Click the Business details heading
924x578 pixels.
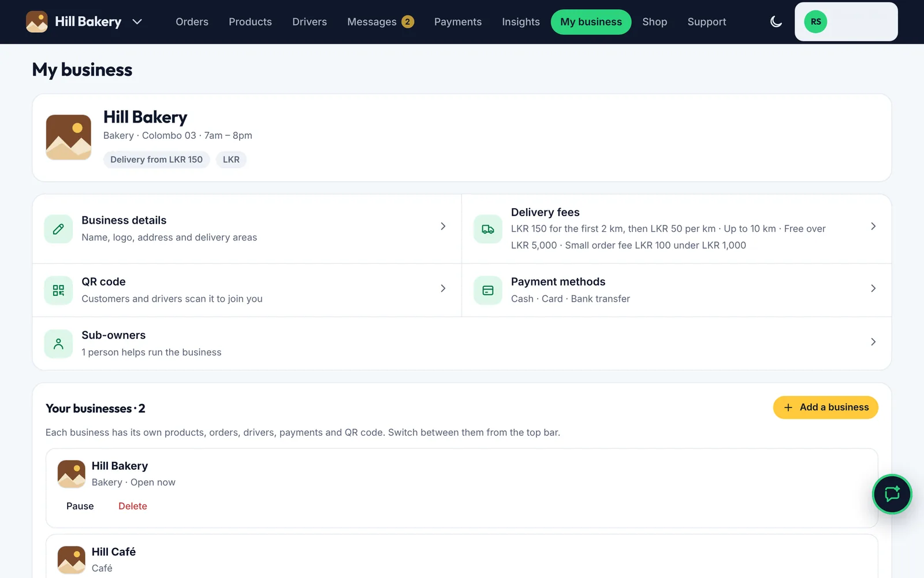click(124, 220)
